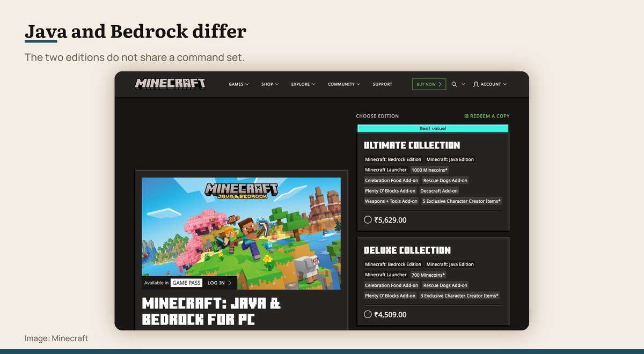Click the 1000 Minecoins* tag
The image size is (644, 354).
pyautogui.click(x=429, y=170)
